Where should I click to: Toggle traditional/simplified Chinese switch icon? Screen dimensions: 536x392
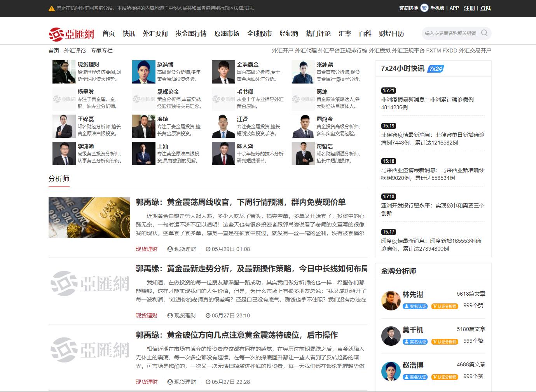click(424, 8)
